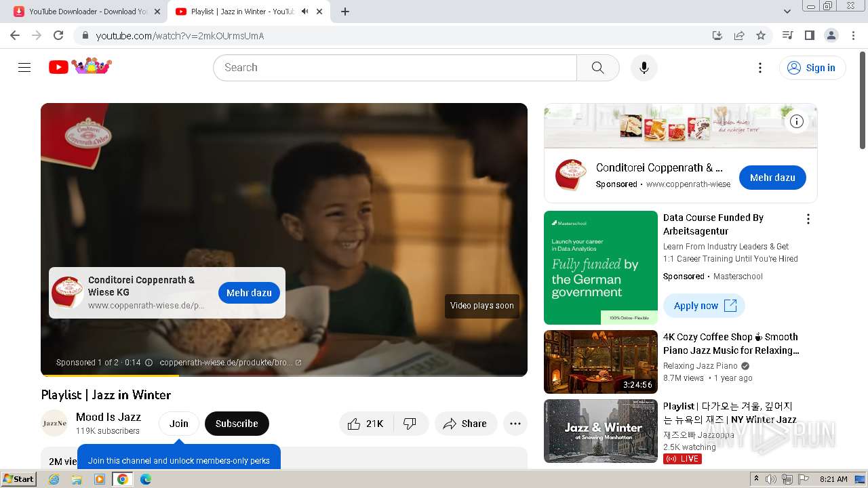Open options for Data Course ad
The image size is (868, 488).
808,219
